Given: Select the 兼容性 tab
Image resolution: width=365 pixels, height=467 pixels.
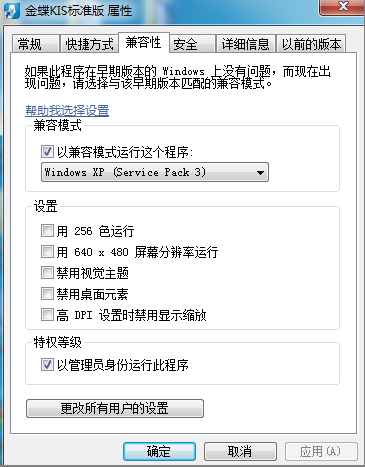Looking at the screenshot, I should pyautogui.click(x=144, y=43).
